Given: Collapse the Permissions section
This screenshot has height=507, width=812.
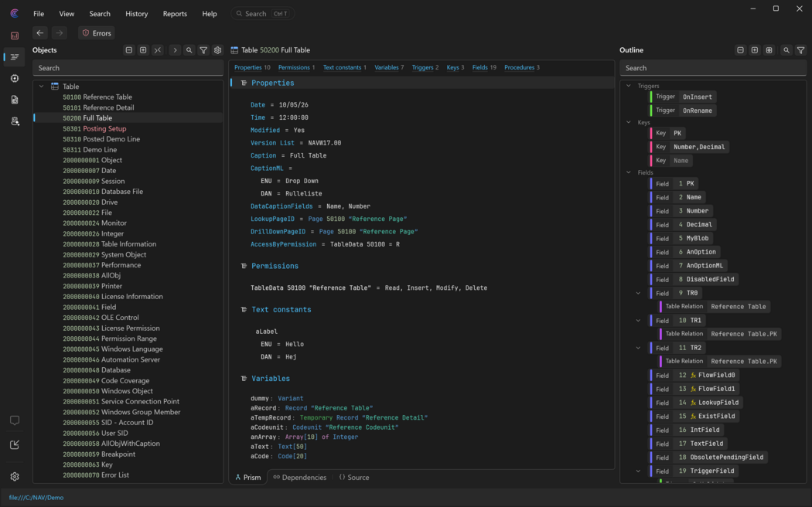Looking at the screenshot, I should pyautogui.click(x=244, y=266).
